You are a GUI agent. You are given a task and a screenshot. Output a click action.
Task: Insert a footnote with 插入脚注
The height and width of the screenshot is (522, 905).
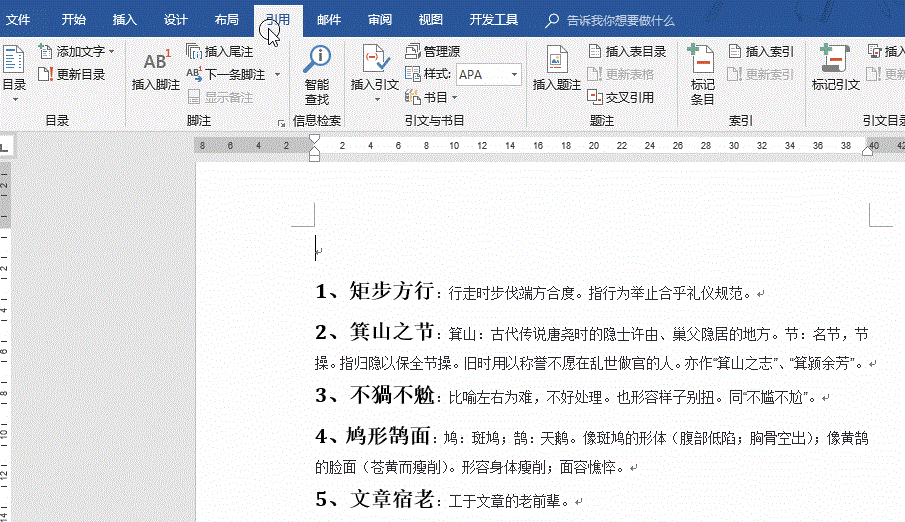coord(156,69)
